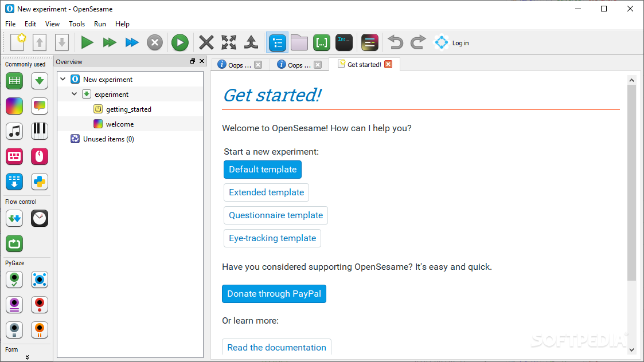644x362 pixels.
Task: Collapse the New experiment tree node
Action: tap(63, 79)
